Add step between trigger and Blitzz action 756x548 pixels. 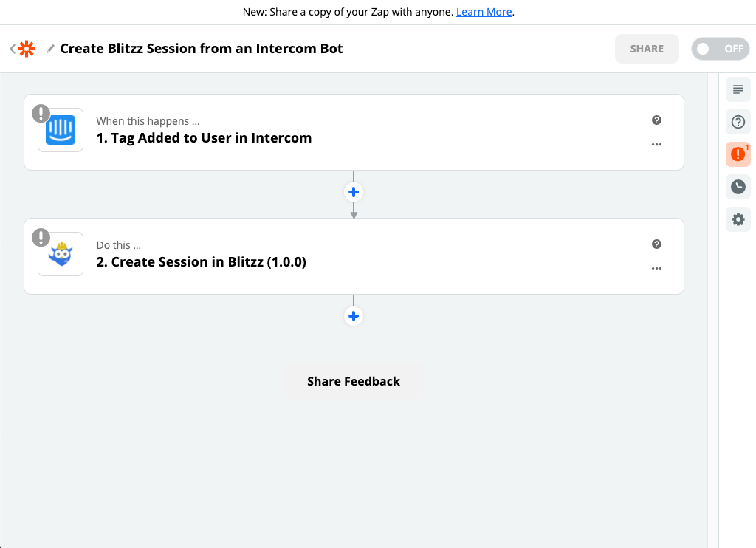point(354,192)
